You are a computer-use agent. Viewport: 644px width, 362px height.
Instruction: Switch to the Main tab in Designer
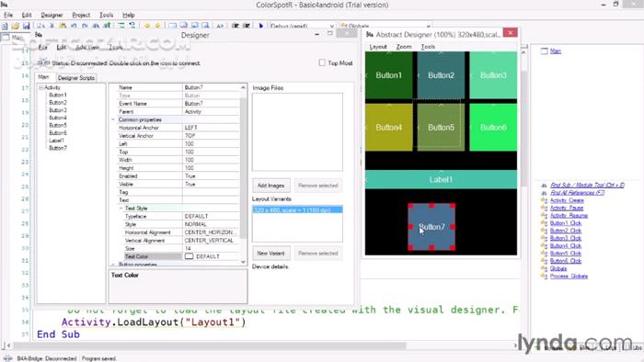coord(43,77)
